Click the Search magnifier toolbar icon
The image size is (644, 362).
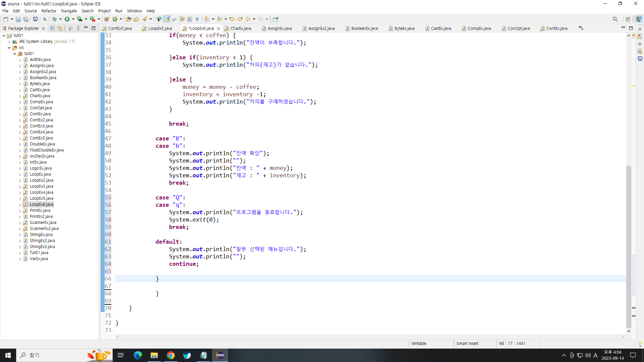pos(615,19)
